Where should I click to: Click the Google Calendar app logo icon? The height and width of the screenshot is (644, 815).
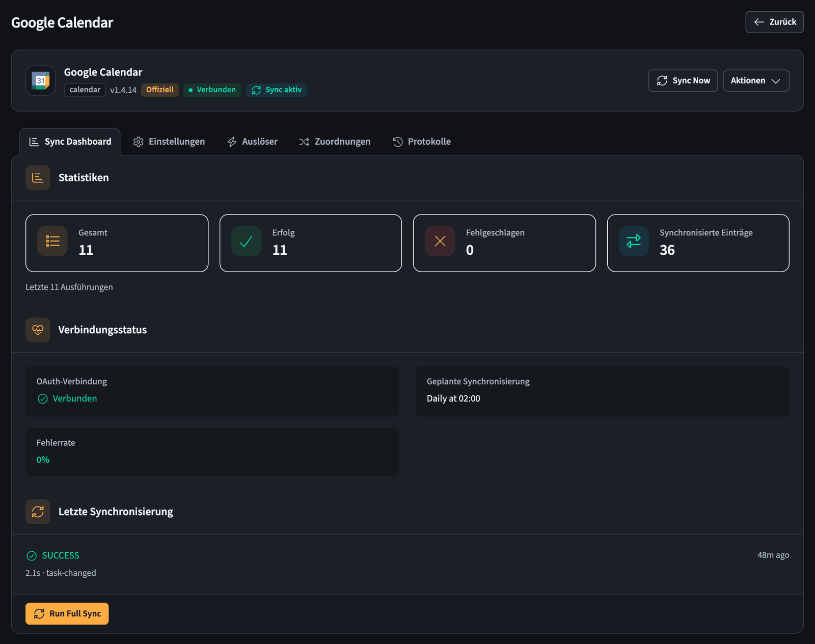pyautogui.click(x=41, y=81)
